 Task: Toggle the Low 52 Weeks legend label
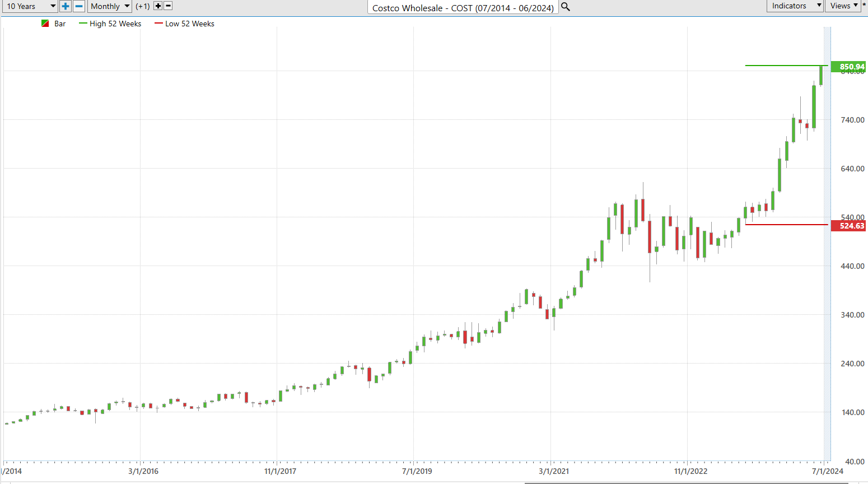tap(190, 24)
